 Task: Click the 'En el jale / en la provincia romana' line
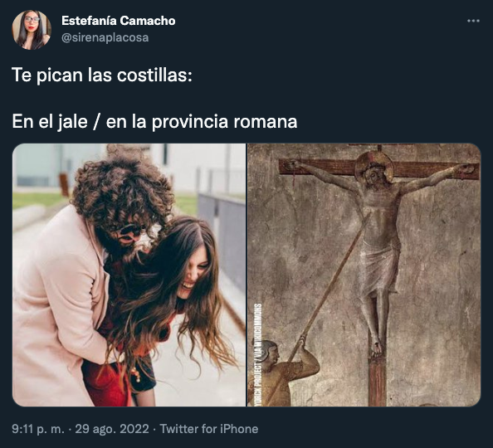point(154,122)
